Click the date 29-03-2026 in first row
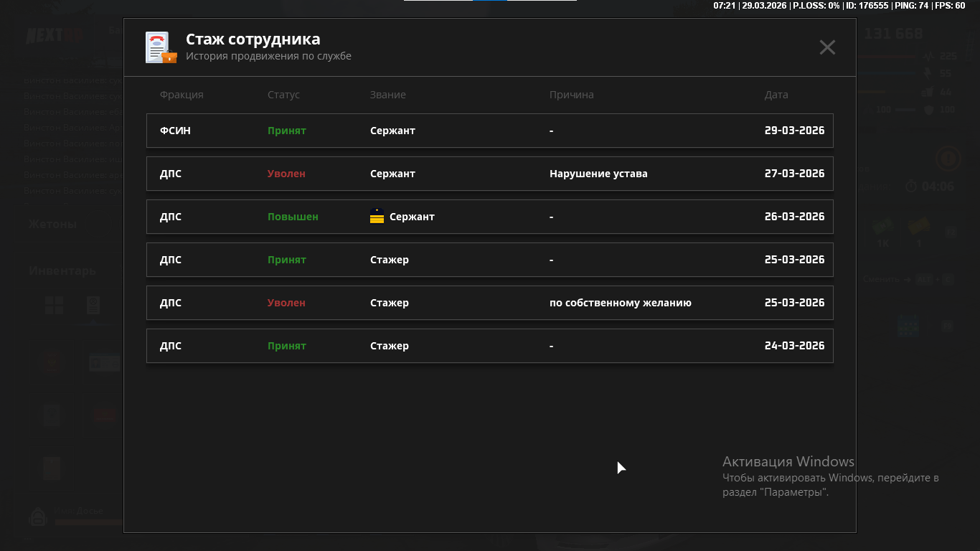The height and width of the screenshot is (551, 980). click(794, 131)
